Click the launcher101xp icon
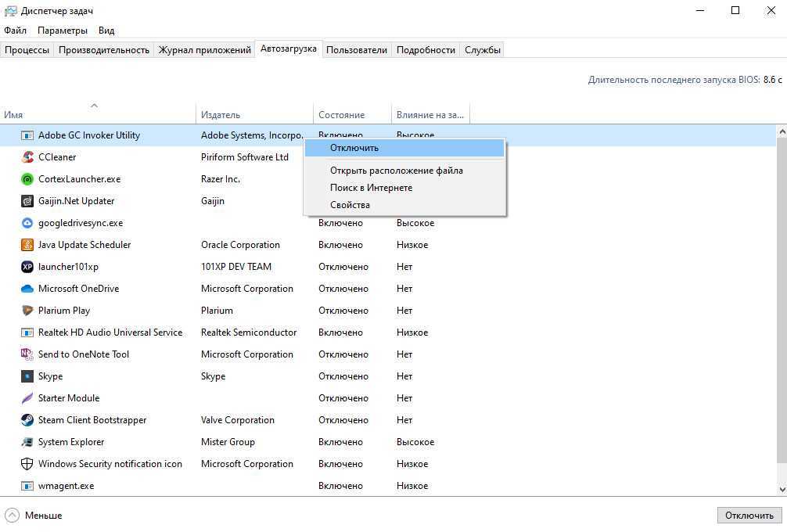Viewport: 787px width, 532px height. pyautogui.click(x=27, y=267)
